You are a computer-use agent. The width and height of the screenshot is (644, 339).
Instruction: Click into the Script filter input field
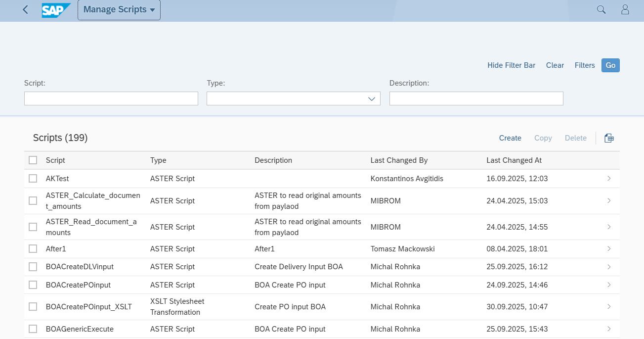[111, 98]
